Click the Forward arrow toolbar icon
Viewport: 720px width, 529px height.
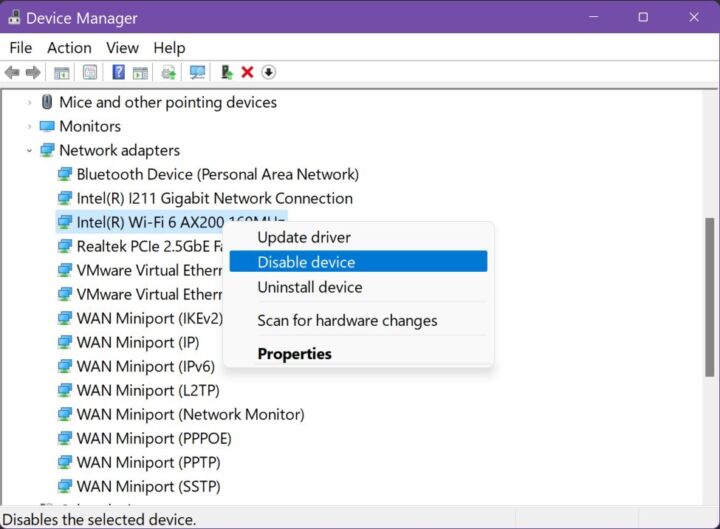point(33,73)
